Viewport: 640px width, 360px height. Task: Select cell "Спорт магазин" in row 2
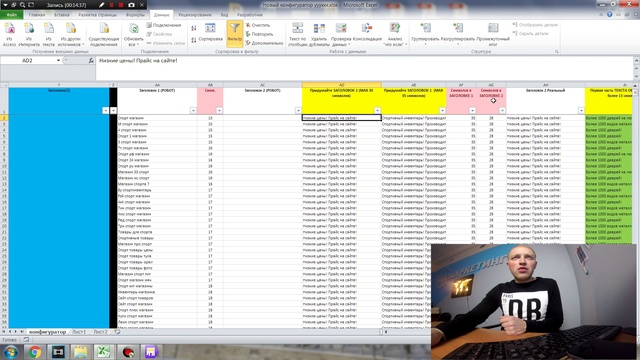157,118
